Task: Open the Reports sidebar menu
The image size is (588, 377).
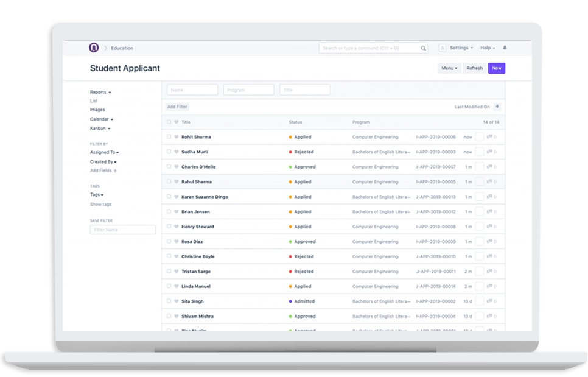Action: [x=100, y=93]
